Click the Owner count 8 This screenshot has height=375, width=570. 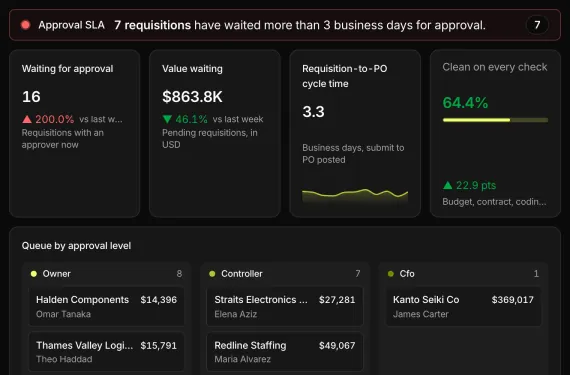(x=179, y=274)
